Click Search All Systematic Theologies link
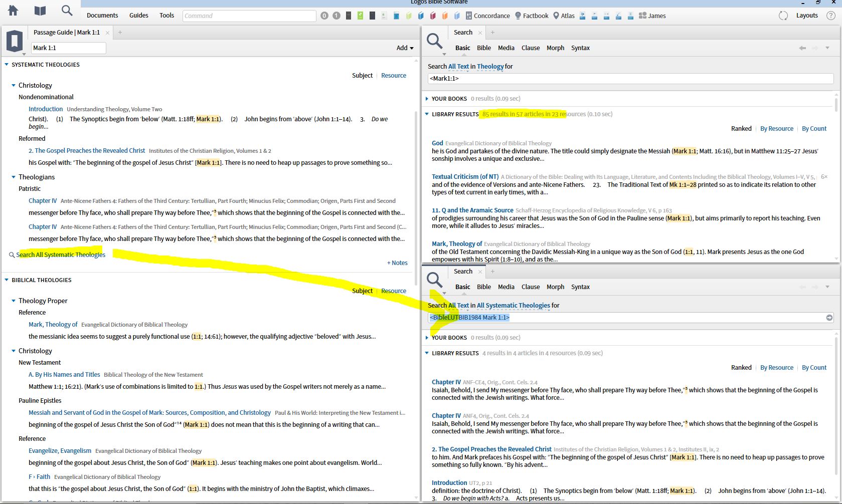 coord(61,255)
